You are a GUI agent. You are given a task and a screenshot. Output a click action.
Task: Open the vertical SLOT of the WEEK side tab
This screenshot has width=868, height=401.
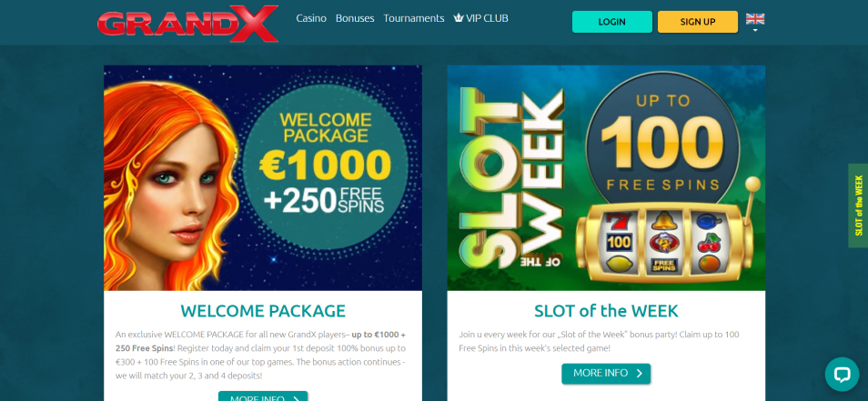click(x=858, y=206)
